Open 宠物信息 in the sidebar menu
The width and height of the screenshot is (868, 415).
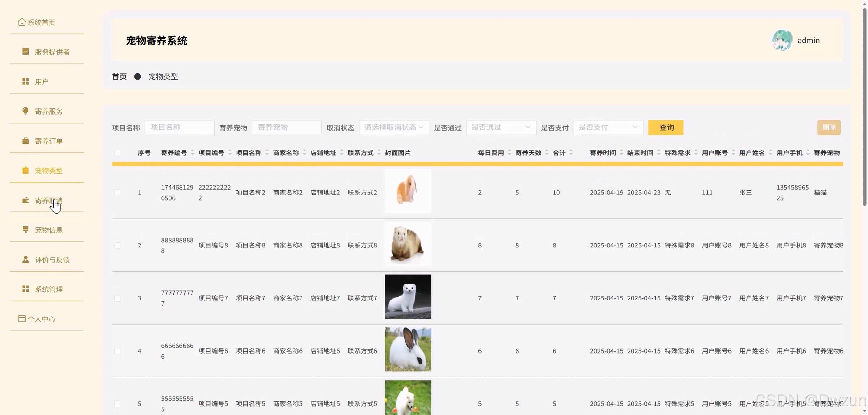pos(48,230)
